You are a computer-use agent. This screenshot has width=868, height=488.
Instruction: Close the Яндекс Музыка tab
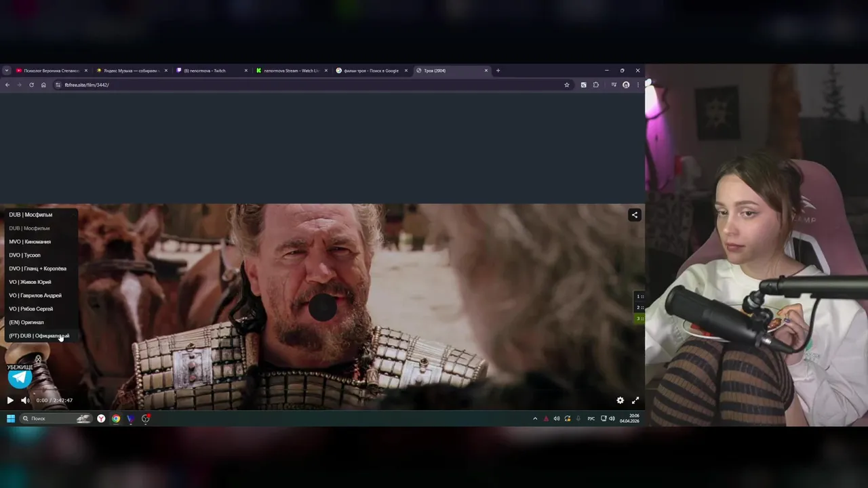tap(166, 70)
